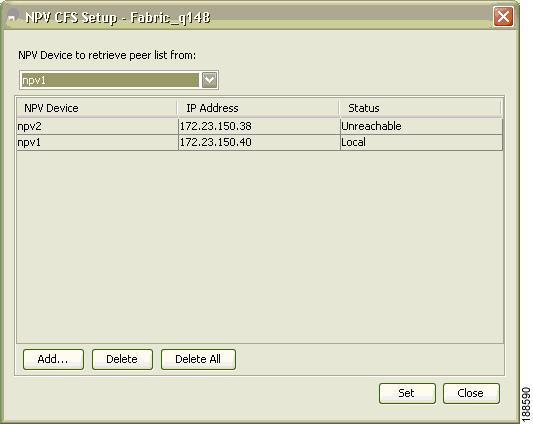The image size is (533, 424).
Task: Click the Unreachable status cell
Action: [422, 126]
